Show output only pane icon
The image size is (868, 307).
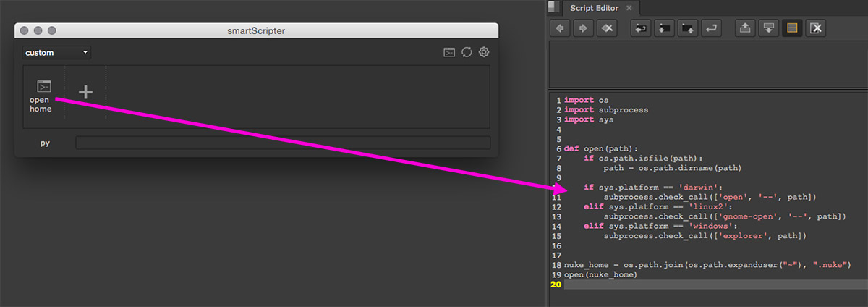click(x=769, y=28)
